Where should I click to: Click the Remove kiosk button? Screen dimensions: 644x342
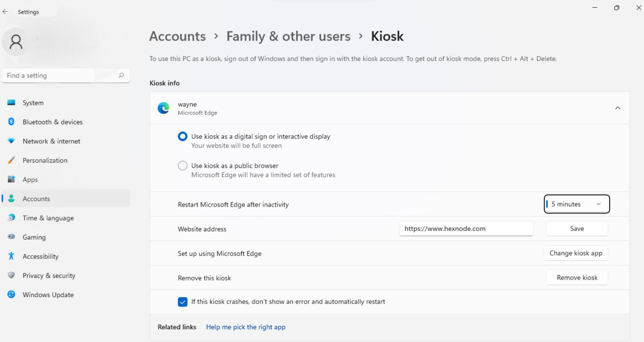coord(577,277)
